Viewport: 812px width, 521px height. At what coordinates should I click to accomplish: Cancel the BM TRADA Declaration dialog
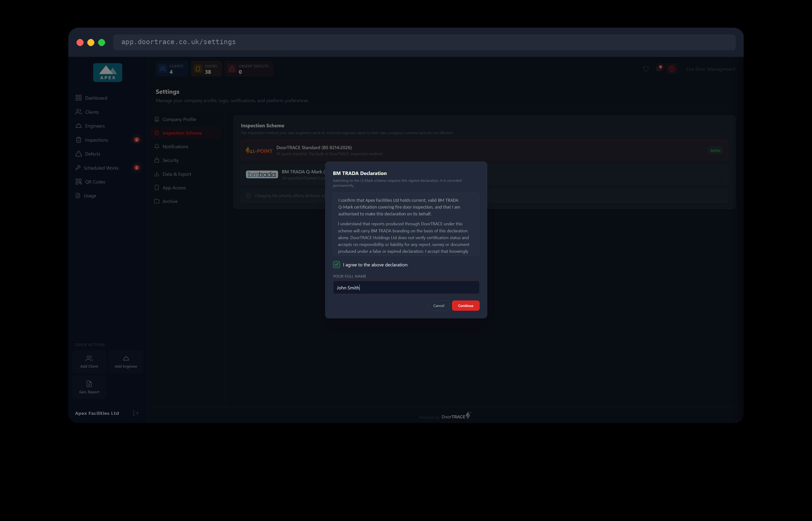(439, 306)
